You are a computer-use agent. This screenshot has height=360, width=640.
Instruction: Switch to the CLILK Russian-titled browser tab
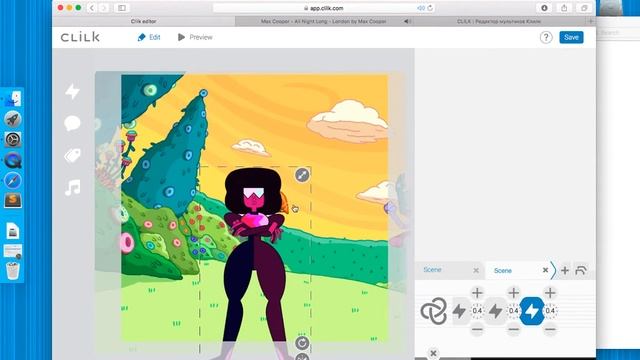click(x=499, y=21)
